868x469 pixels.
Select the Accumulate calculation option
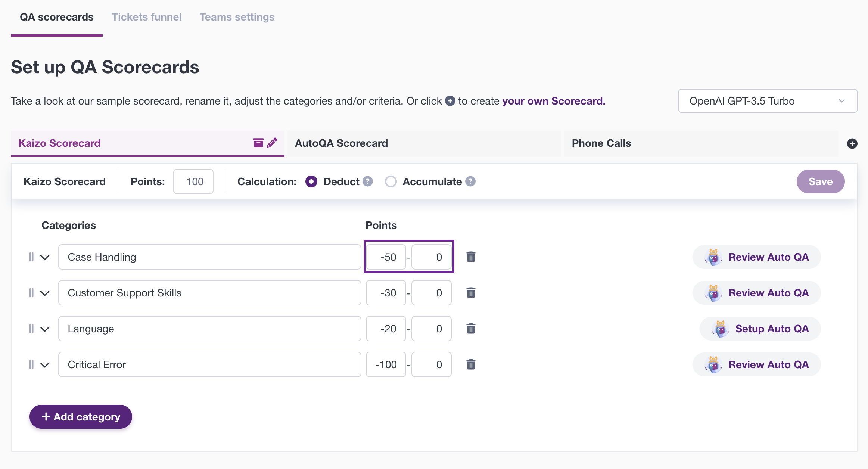391,181
